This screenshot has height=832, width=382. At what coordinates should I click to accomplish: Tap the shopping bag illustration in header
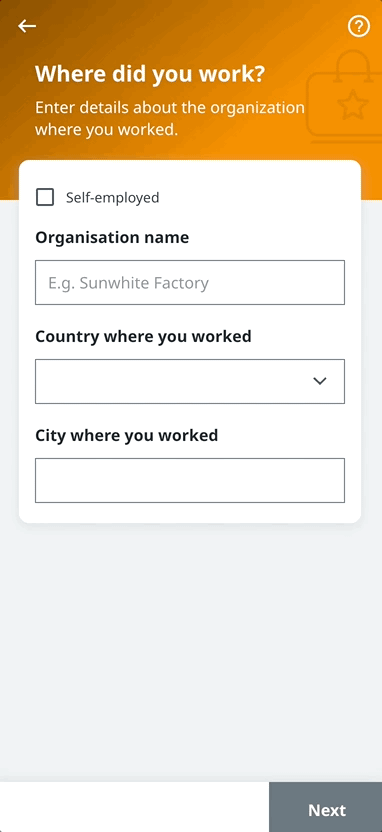point(344,97)
